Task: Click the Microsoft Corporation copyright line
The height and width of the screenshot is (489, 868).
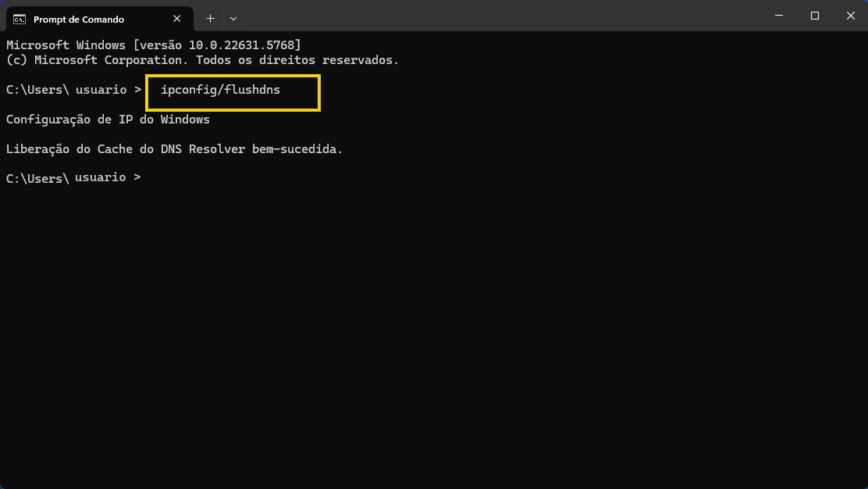Action: pos(201,60)
